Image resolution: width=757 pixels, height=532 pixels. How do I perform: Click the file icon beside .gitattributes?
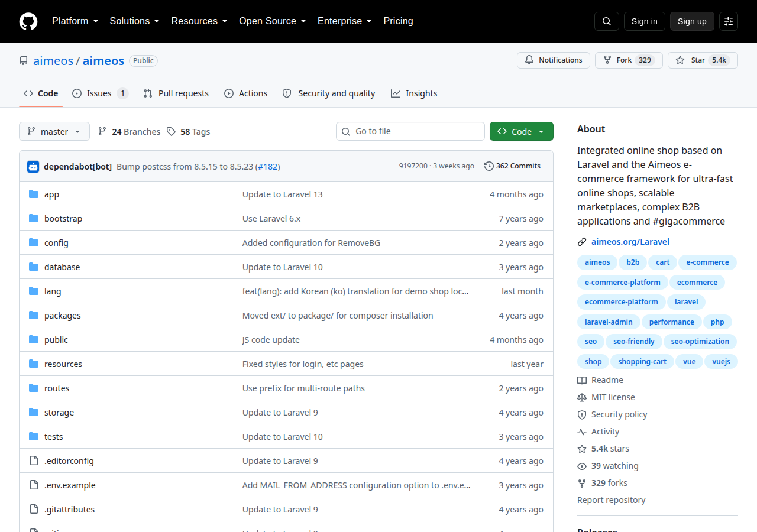34,510
